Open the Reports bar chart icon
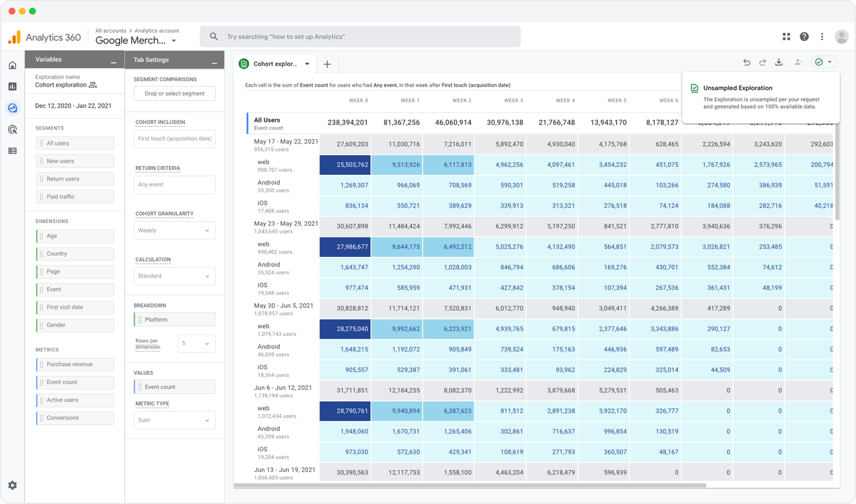The image size is (856, 504). pyautogui.click(x=12, y=87)
